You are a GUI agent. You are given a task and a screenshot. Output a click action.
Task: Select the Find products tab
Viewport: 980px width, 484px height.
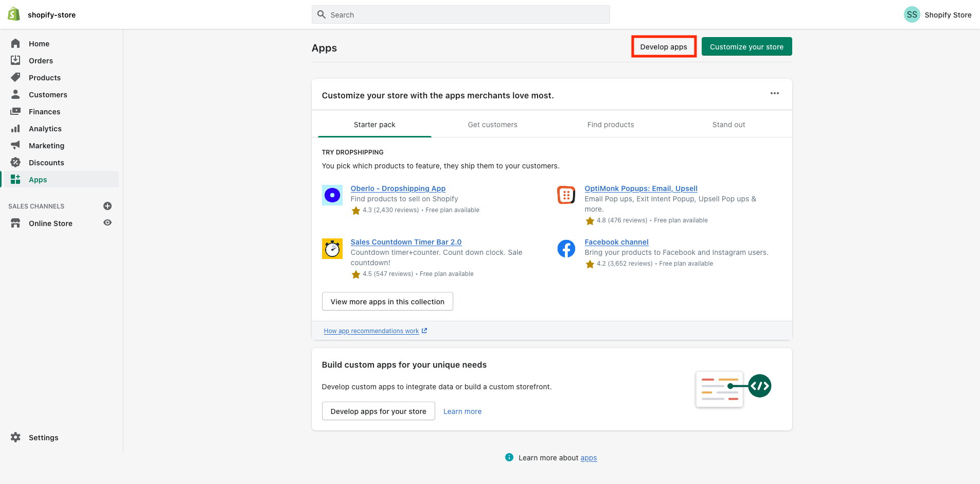[x=610, y=125]
